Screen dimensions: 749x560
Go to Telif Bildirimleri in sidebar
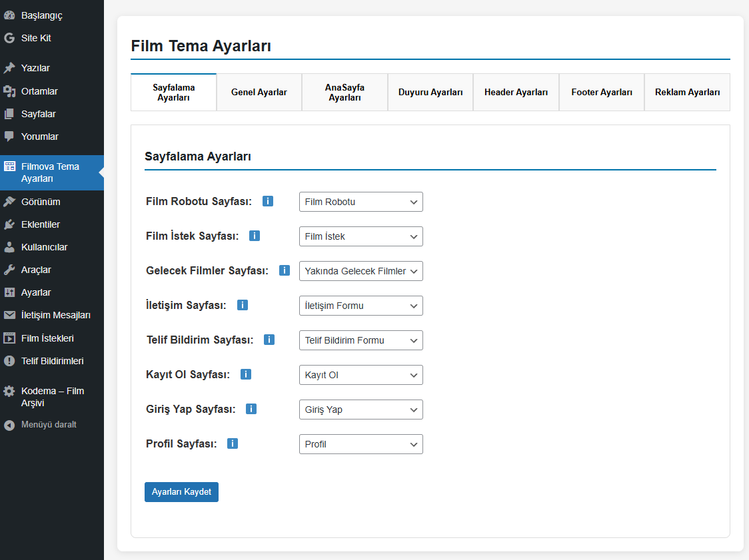(52, 361)
